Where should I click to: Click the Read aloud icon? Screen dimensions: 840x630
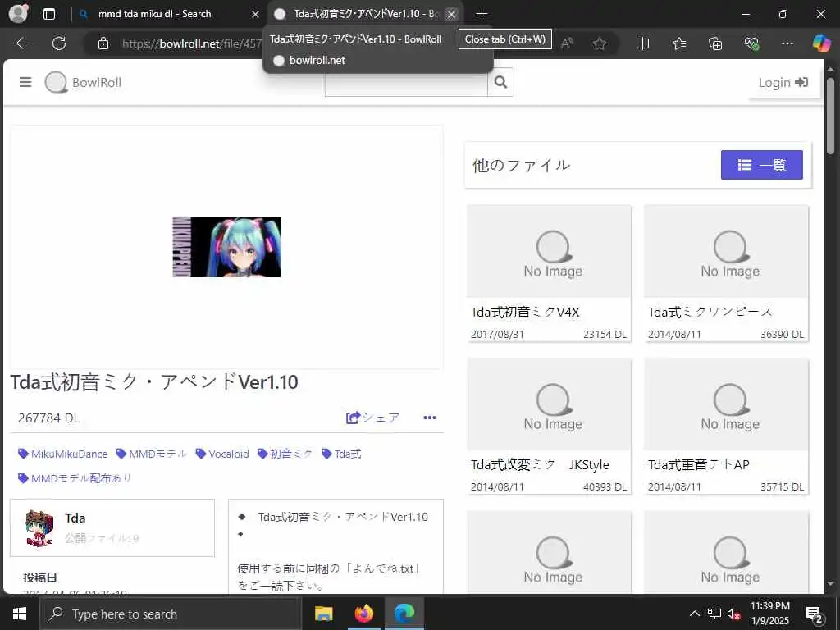(567, 43)
